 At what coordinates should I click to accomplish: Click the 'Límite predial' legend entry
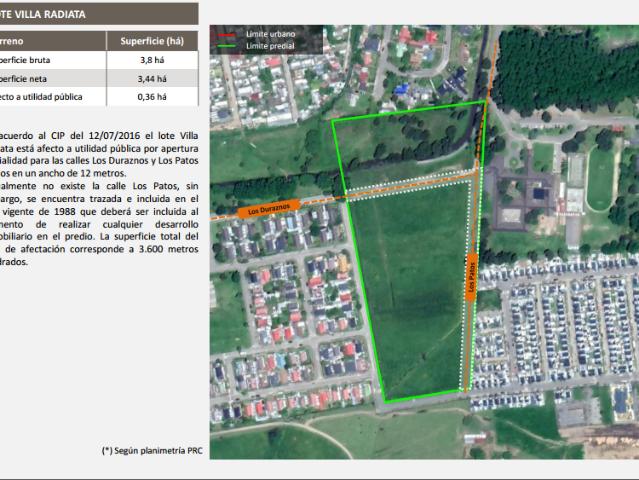coord(270,46)
